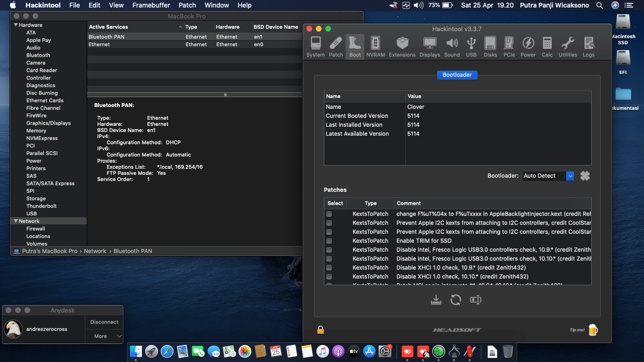Image resolution: width=644 pixels, height=362 pixels.
Task: Click the Disconnect button in Anydesk
Action: [x=104, y=322]
